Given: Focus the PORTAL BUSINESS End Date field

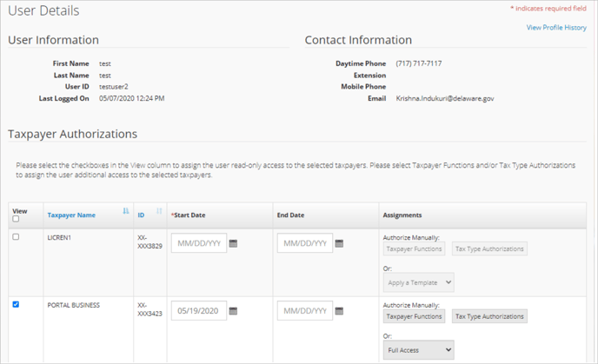Looking at the screenshot, I should (305, 311).
